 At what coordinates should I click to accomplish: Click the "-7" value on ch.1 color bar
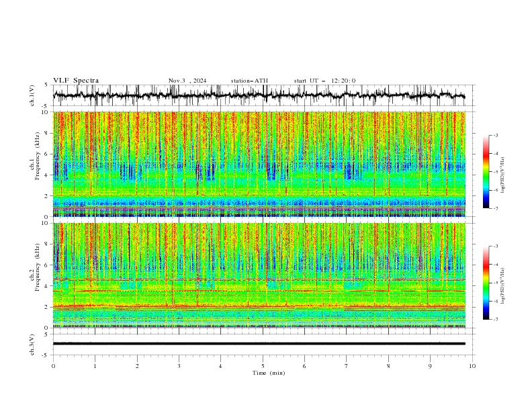[496, 208]
